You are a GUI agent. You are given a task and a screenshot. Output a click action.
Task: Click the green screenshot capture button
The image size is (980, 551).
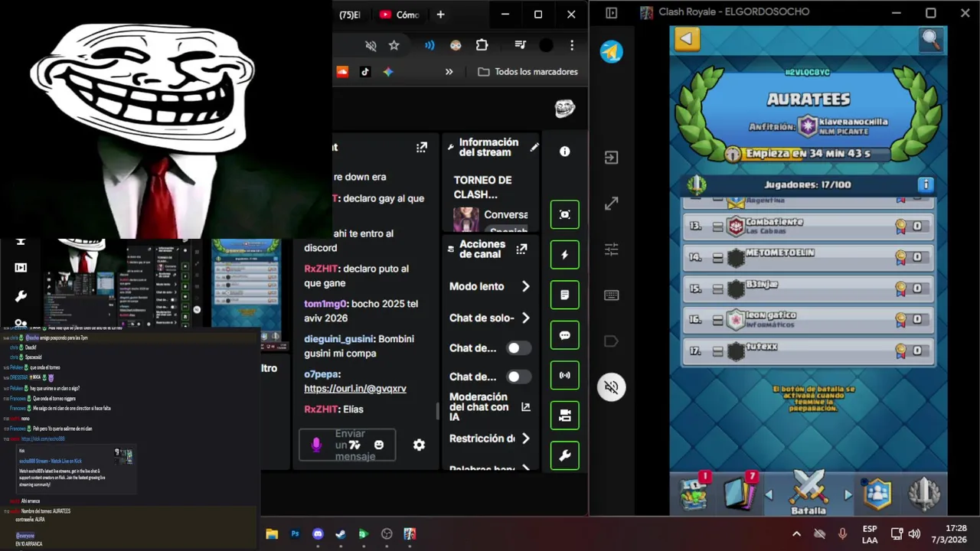[565, 214]
